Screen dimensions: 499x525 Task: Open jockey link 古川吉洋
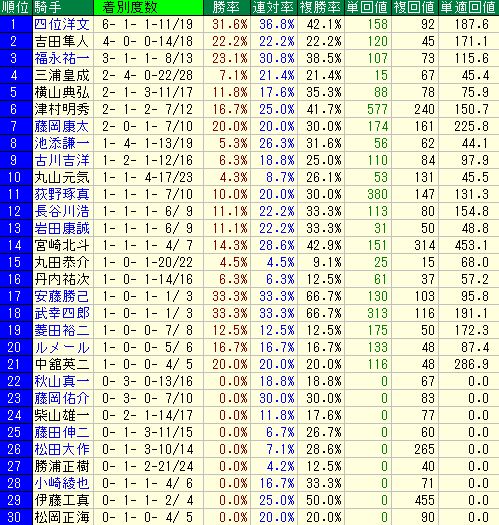pyautogui.click(x=62, y=160)
